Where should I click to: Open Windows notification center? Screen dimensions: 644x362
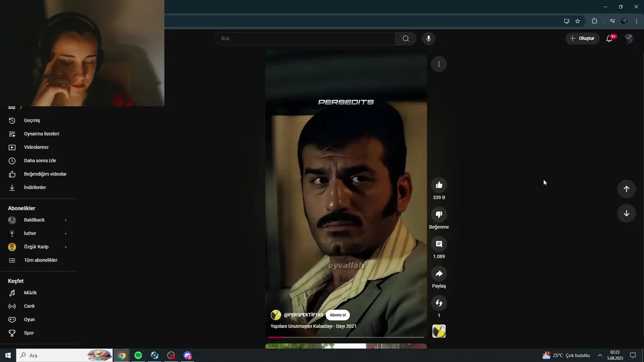633,355
